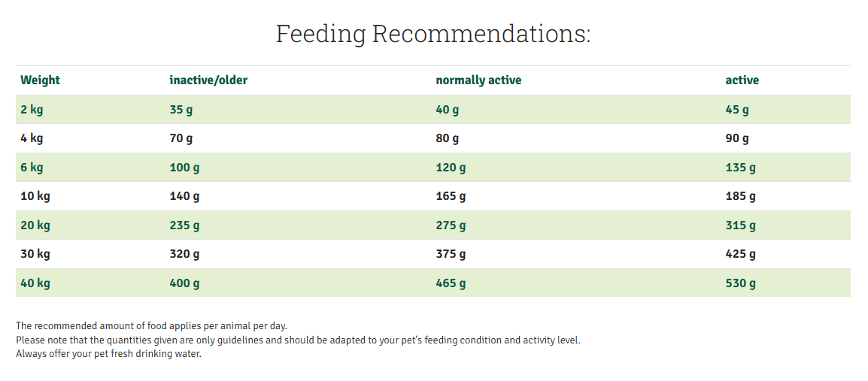Click the 20 kg weight cell
The width and height of the screenshot is (868, 381).
click(x=35, y=225)
